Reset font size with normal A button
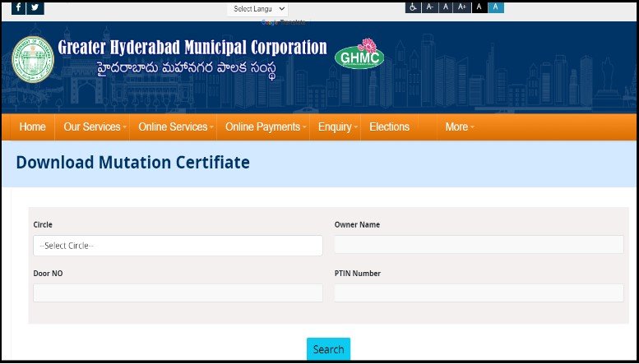This screenshot has width=639, height=364. tap(446, 7)
